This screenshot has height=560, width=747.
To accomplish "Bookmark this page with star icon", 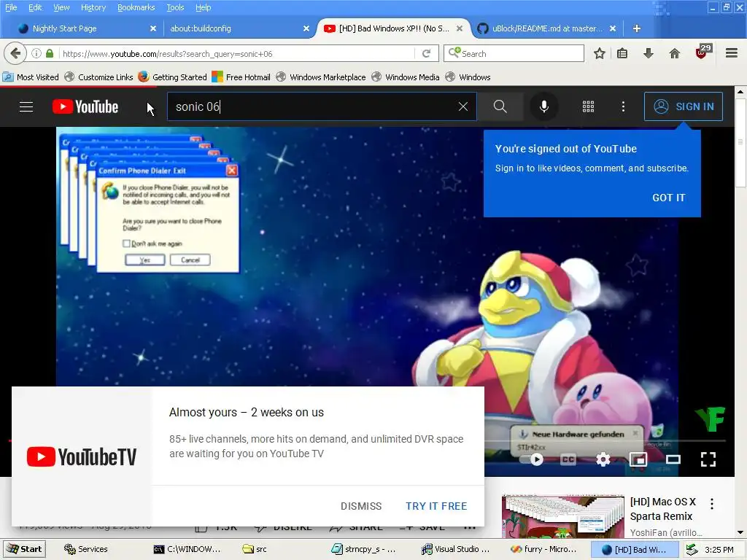I will [x=600, y=53].
